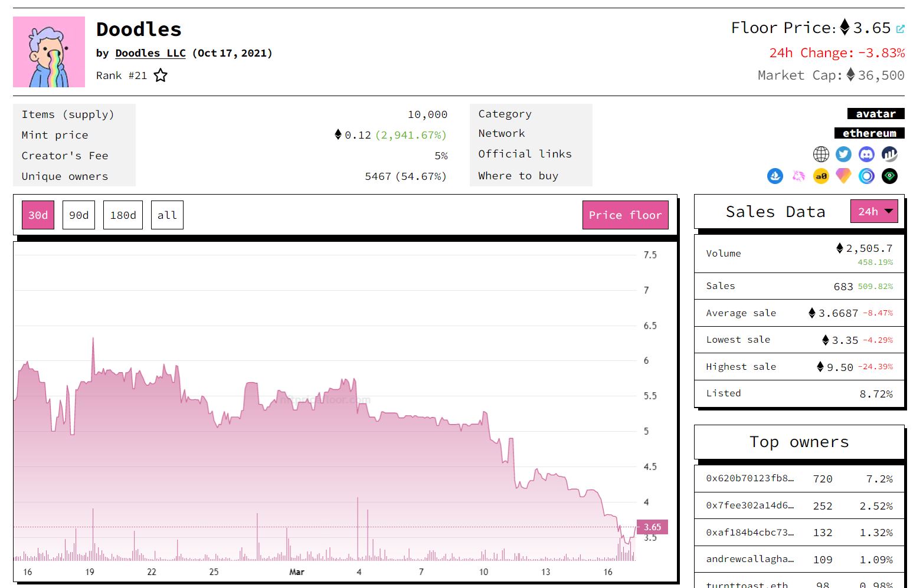
Task: Click the 24h Change -3.83% text
Action: coord(837,53)
